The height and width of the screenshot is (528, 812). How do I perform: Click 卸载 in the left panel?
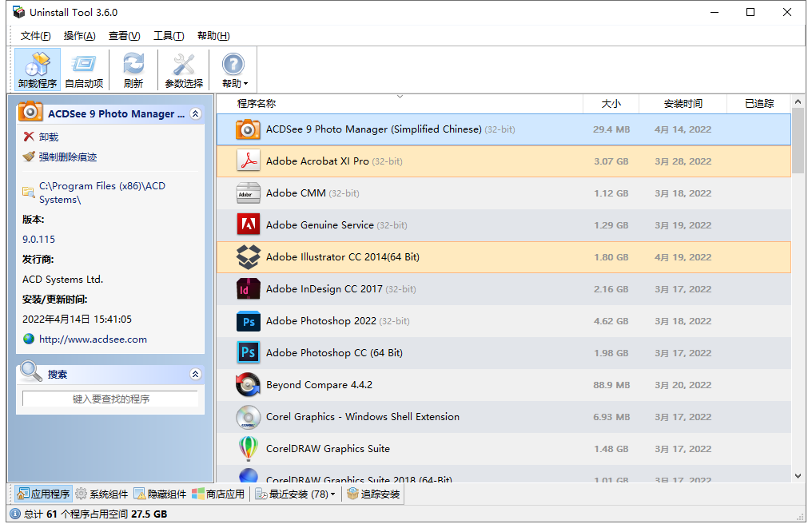point(48,137)
